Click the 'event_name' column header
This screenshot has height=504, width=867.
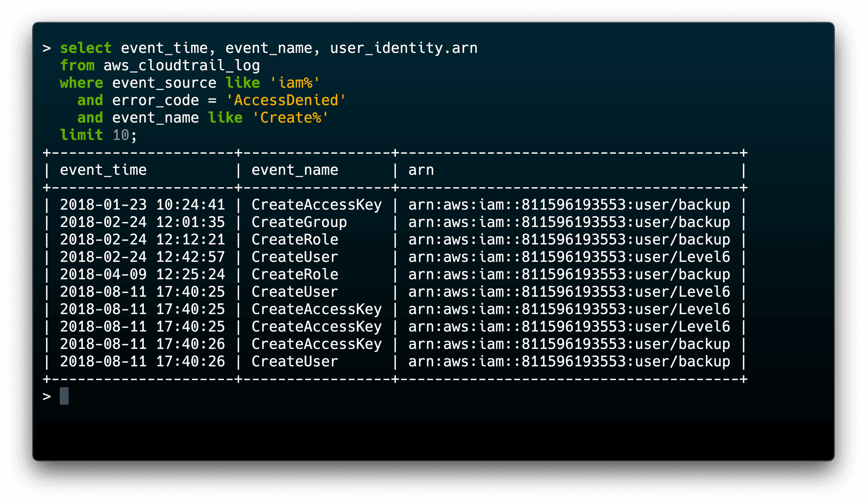pos(295,170)
